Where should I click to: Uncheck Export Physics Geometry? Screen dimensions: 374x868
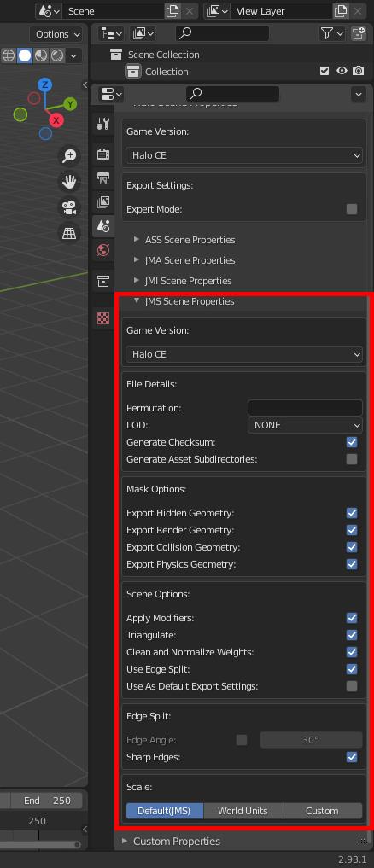point(352,565)
